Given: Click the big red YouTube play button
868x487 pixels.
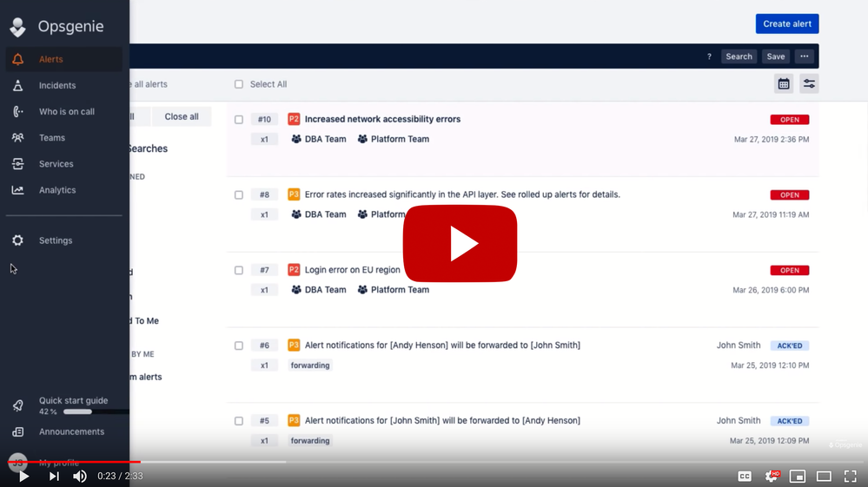Looking at the screenshot, I should click(x=460, y=243).
